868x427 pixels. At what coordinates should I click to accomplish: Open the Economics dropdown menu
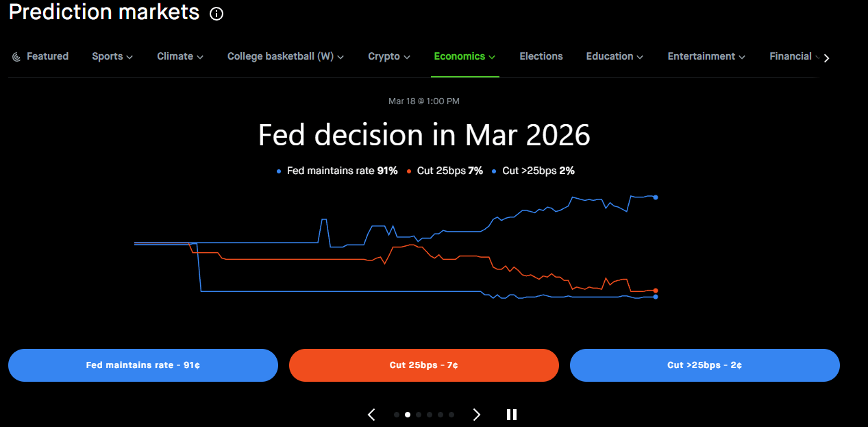click(x=464, y=56)
